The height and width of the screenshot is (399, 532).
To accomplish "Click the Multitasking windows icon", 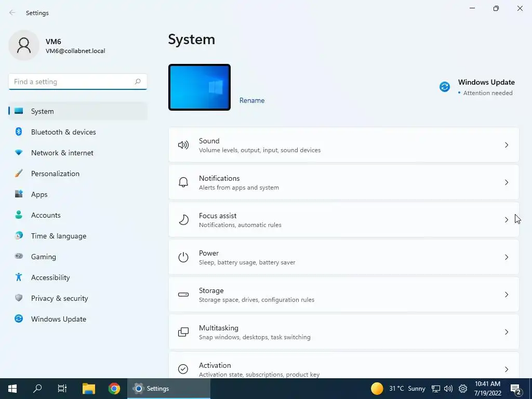I will pos(183,332).
